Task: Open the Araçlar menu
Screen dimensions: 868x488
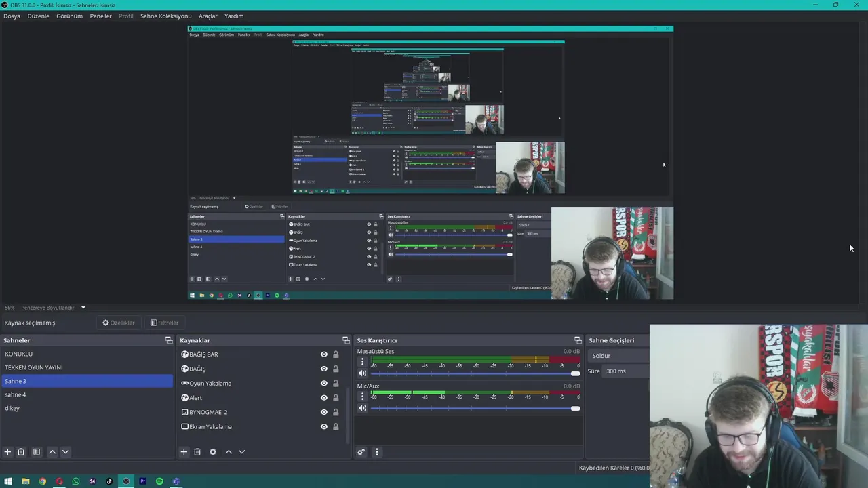Action: pyautogui.click(x=208, y=16)
